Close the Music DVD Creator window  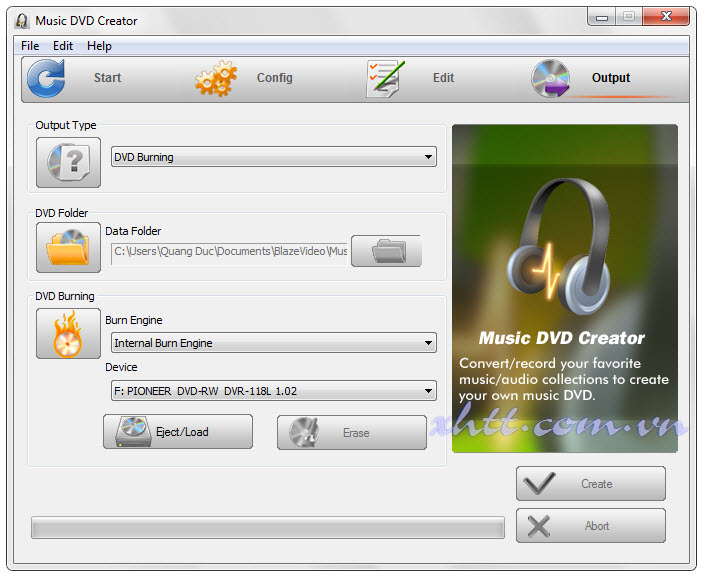[x=666, y=17]
